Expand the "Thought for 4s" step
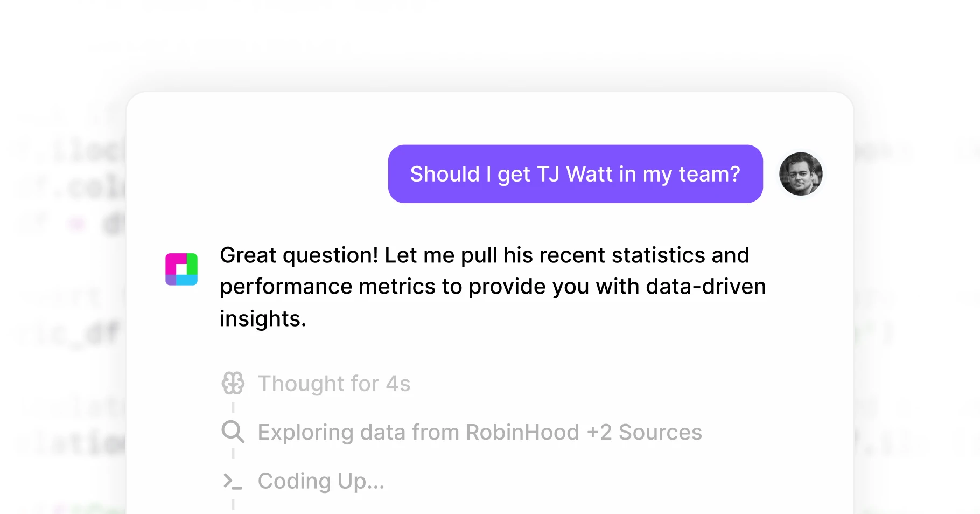The height and width of the screenshot is (514, 980). [x=334, y=384]
